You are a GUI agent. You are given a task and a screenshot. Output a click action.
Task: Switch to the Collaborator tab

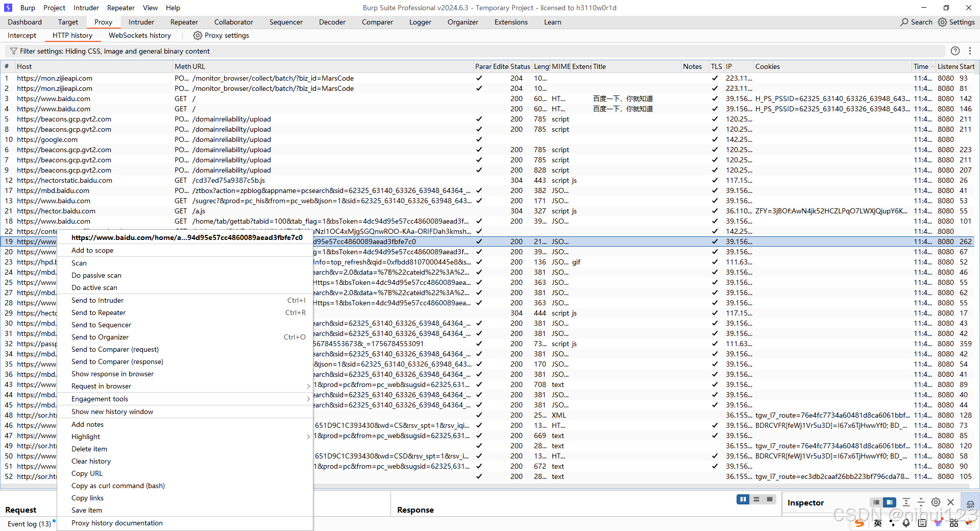pyautogui.click(x=234, y=22)
